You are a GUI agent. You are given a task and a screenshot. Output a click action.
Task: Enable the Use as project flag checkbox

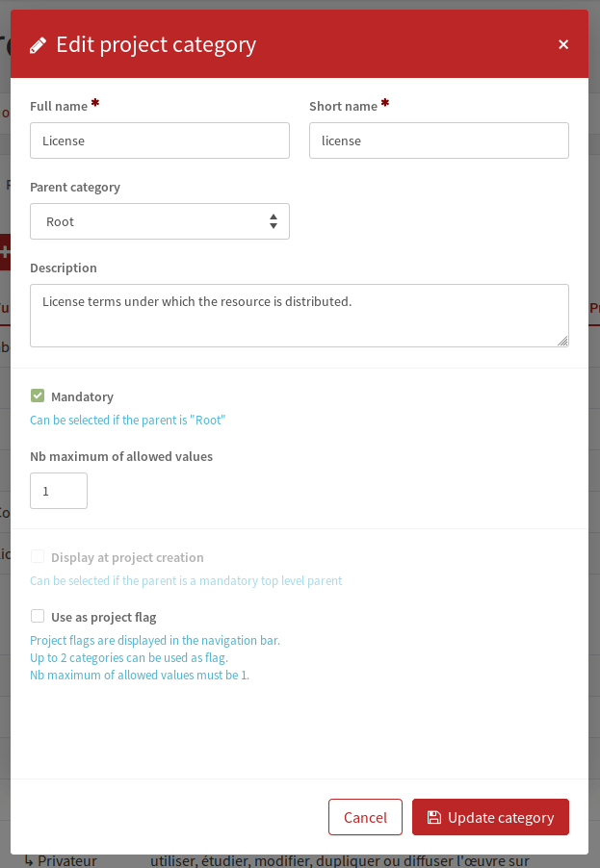tap(38, 616)
